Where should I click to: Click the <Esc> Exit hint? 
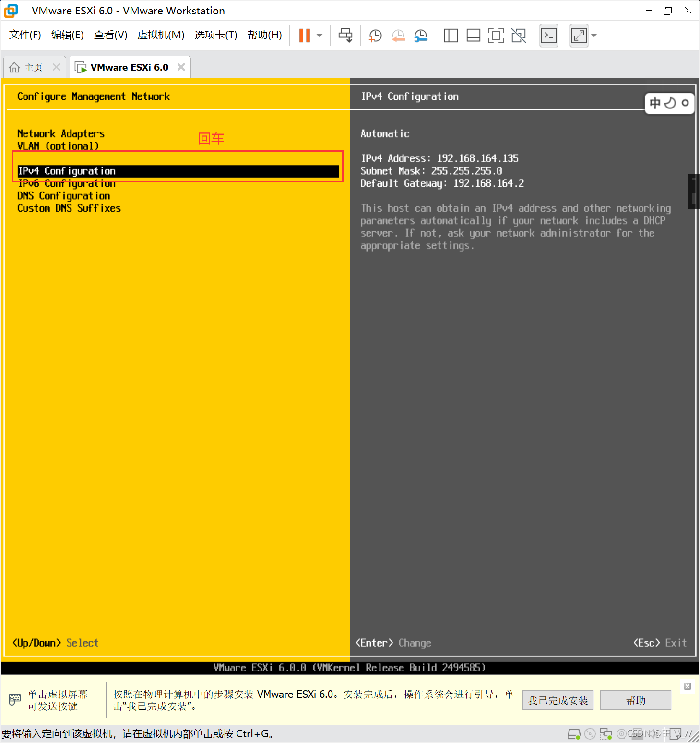click(x=660, y=643)
